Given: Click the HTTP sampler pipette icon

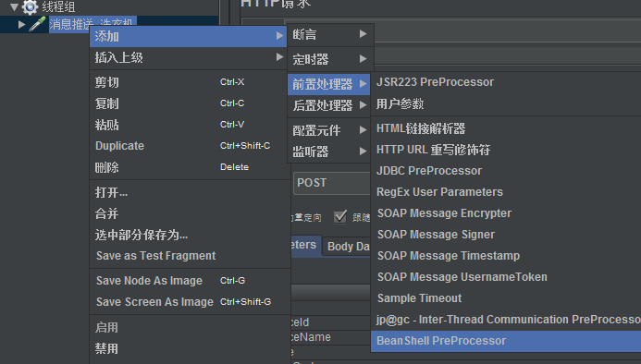Looking at the screenshot, I should 37,24.
